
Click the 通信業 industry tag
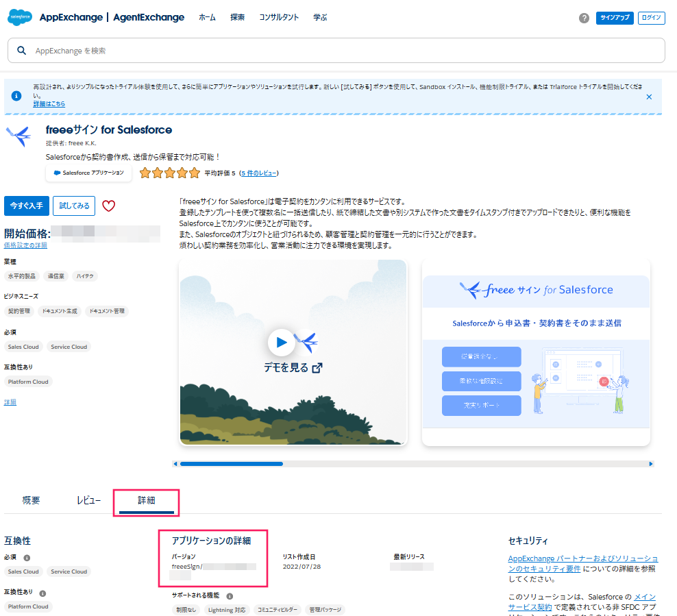(56, 276)
